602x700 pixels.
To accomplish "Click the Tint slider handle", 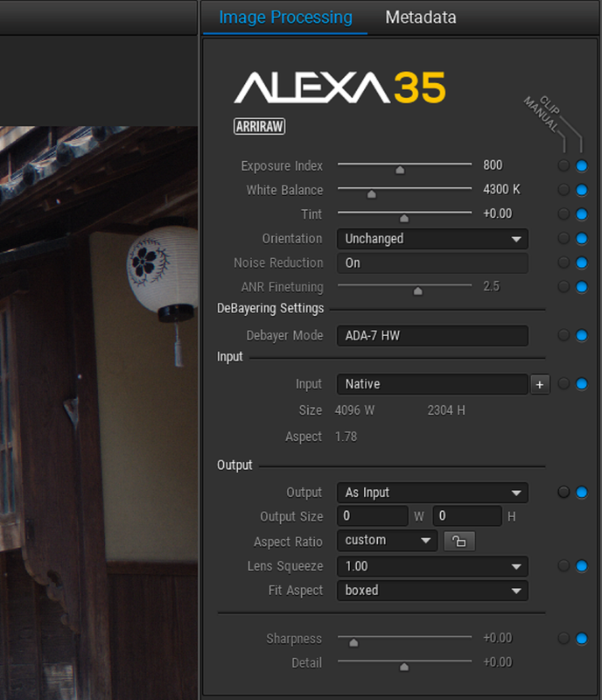I will tap(404, 218).
